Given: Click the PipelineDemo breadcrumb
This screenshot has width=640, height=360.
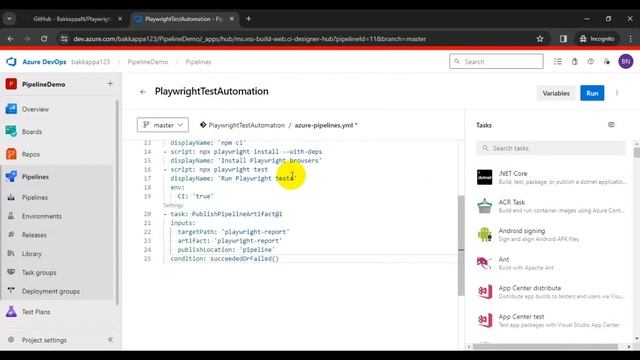Looking at the screenshot, I should 148,62.
